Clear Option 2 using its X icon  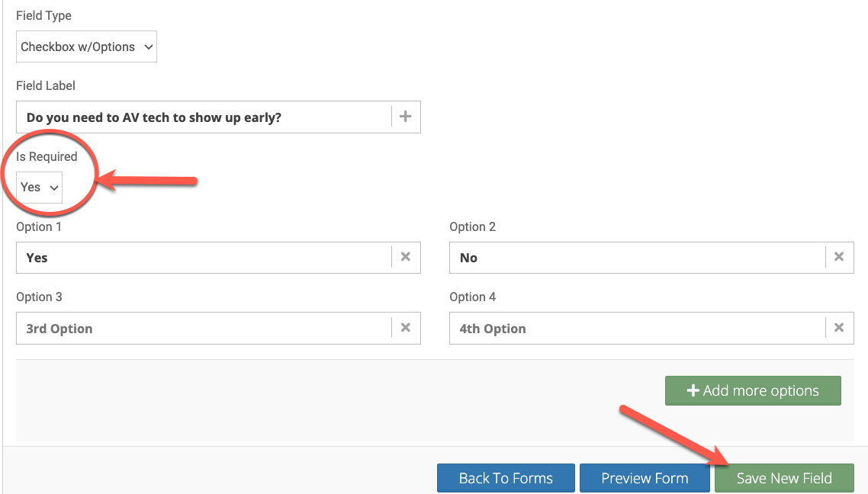[x=838, y=257]
